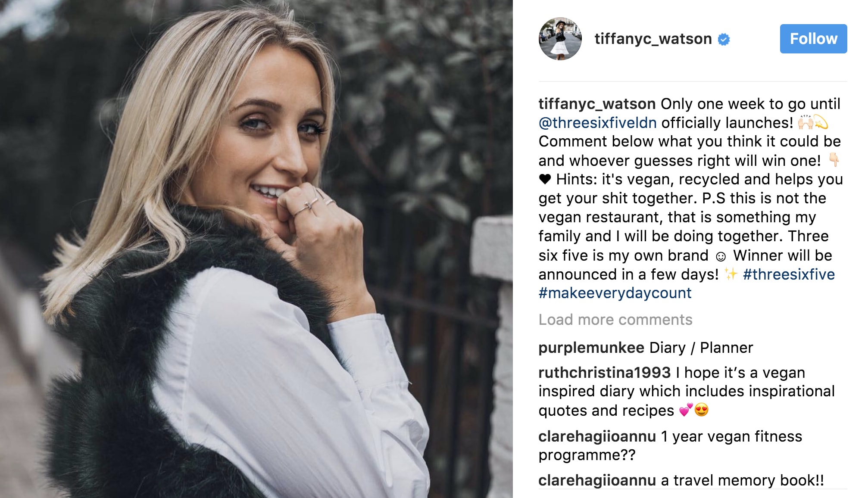
Task: Click the verified badge next to tiffanyc_watson
Action: coord(724,40)
